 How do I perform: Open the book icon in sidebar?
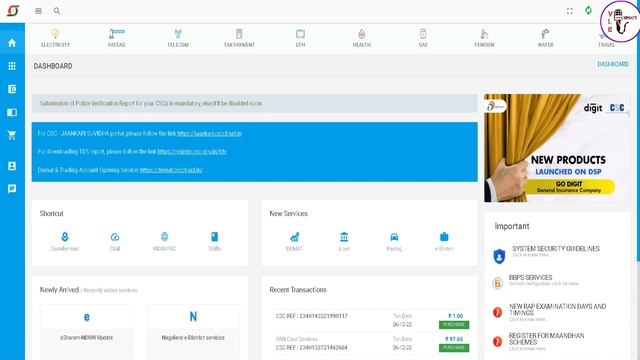tap(12, 112)
